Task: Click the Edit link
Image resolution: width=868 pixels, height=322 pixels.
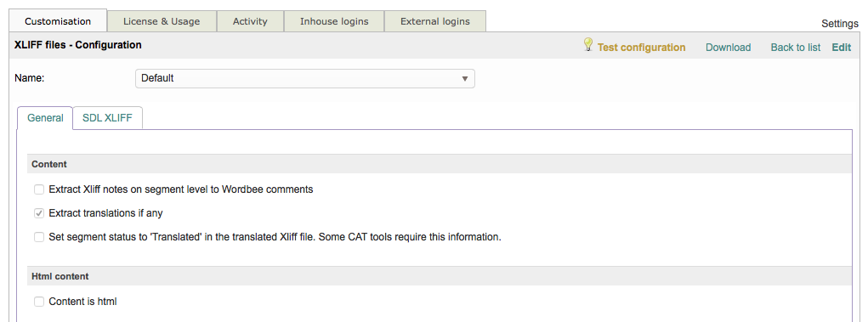Action: 842,48
